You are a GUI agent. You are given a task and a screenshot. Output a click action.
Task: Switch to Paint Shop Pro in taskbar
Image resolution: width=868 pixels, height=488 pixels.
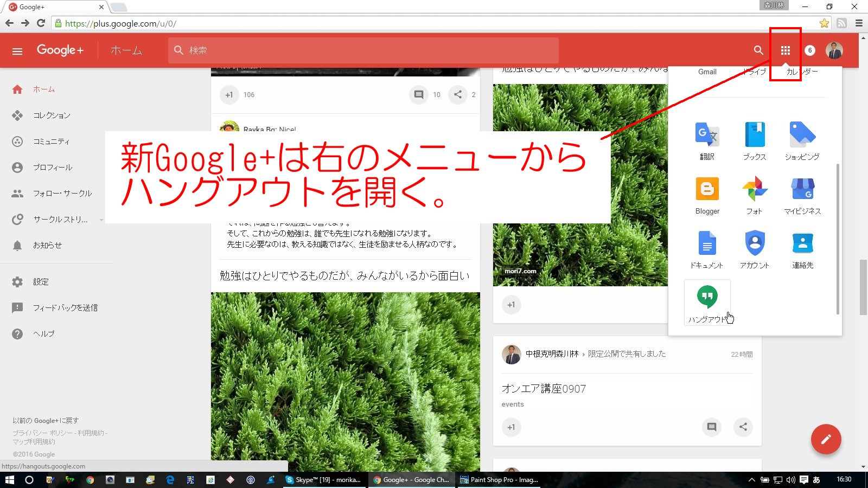499,480
